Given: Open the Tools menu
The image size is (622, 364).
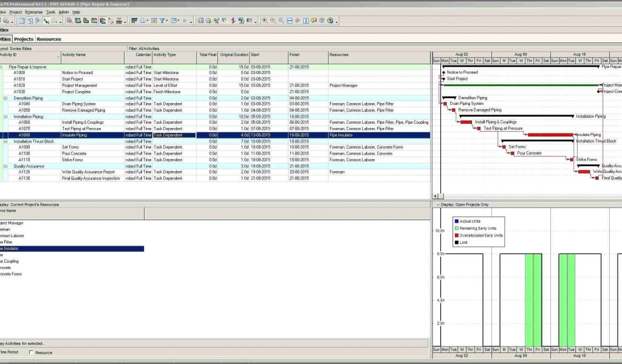Looking at the screenshot, I should click(x=50, y=12).
